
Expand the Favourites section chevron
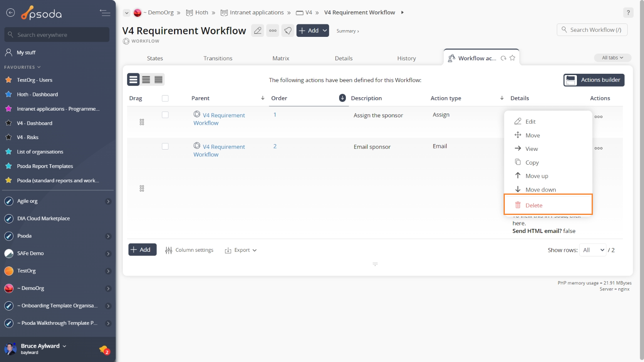39,67
